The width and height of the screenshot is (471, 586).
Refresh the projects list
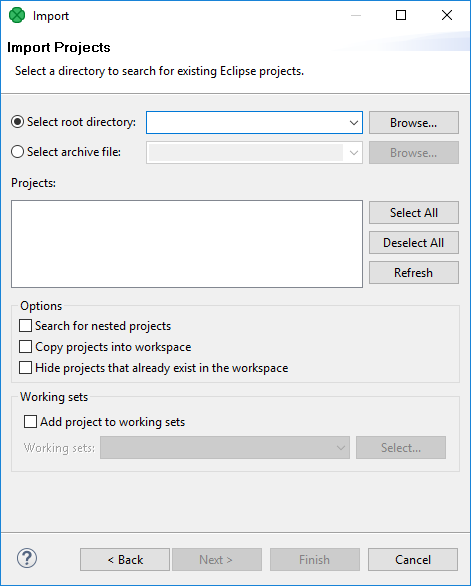[414, 272]
